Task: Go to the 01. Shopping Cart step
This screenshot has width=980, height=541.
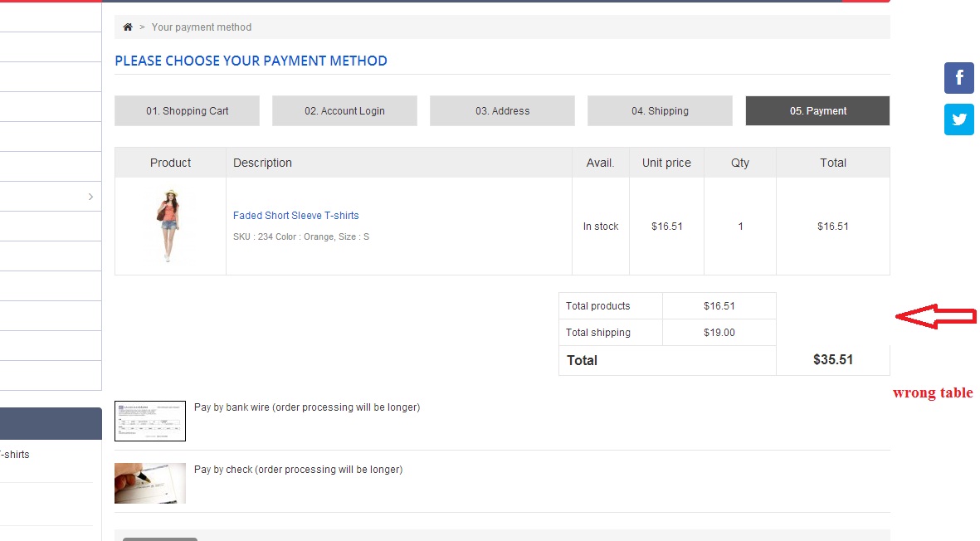Action: point(188,111)
